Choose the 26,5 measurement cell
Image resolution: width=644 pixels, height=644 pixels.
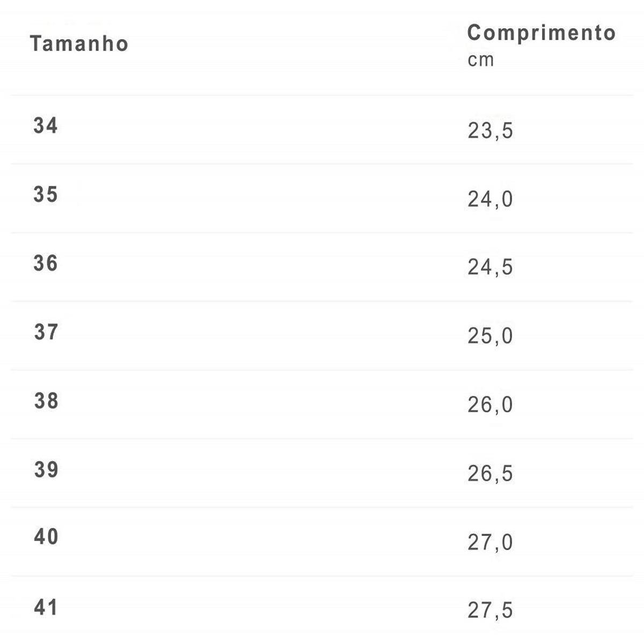tap(490, 473)
